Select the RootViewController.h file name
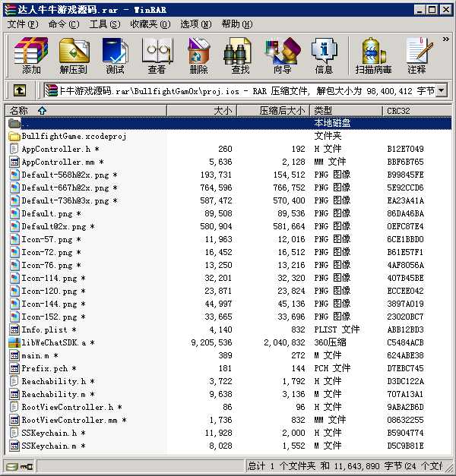 coord(71,407)
